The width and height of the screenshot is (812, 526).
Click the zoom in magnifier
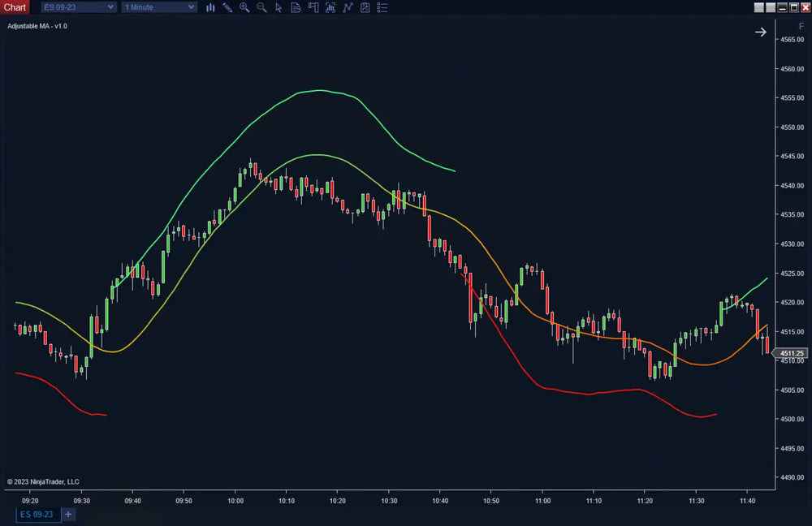click(x=244, y=7)
